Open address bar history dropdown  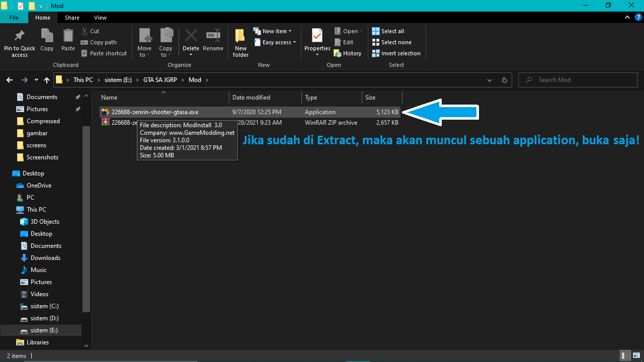click(x=490, y=80)
